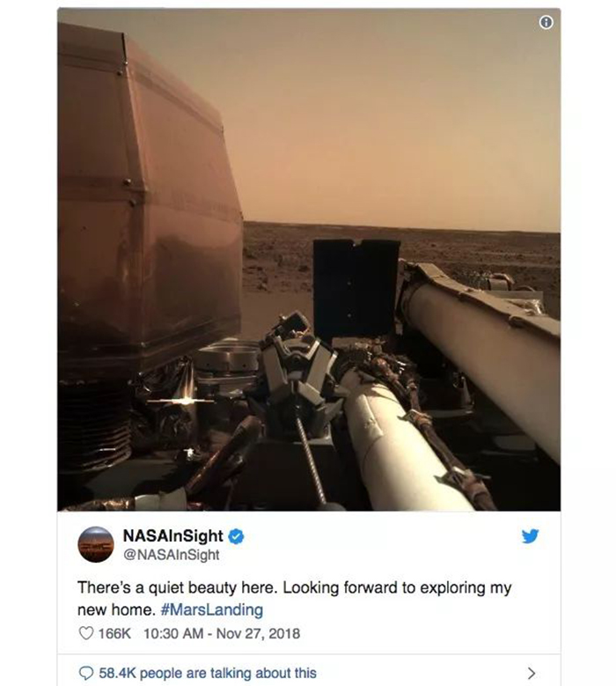The width and height of the screenshot is (616, 686).
Task: Open the #MarsLanding hashtag
Action: pos(212,609)
